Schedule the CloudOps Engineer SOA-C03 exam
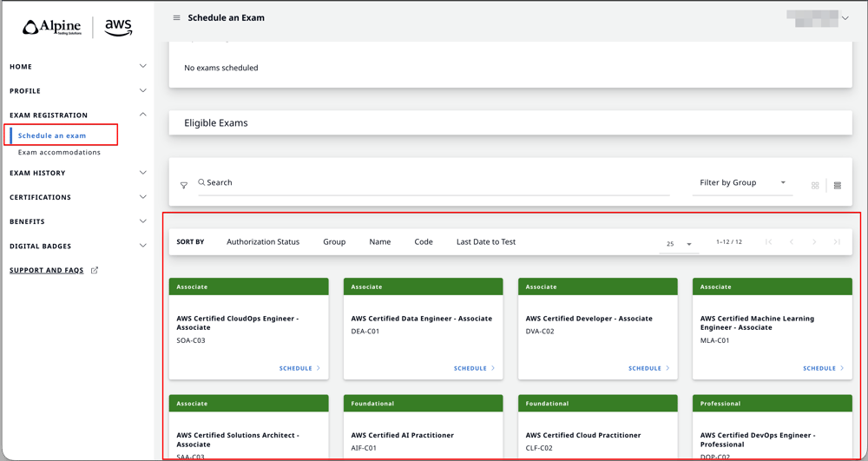This screenshot has width=868, height=461. pos(299,368)
